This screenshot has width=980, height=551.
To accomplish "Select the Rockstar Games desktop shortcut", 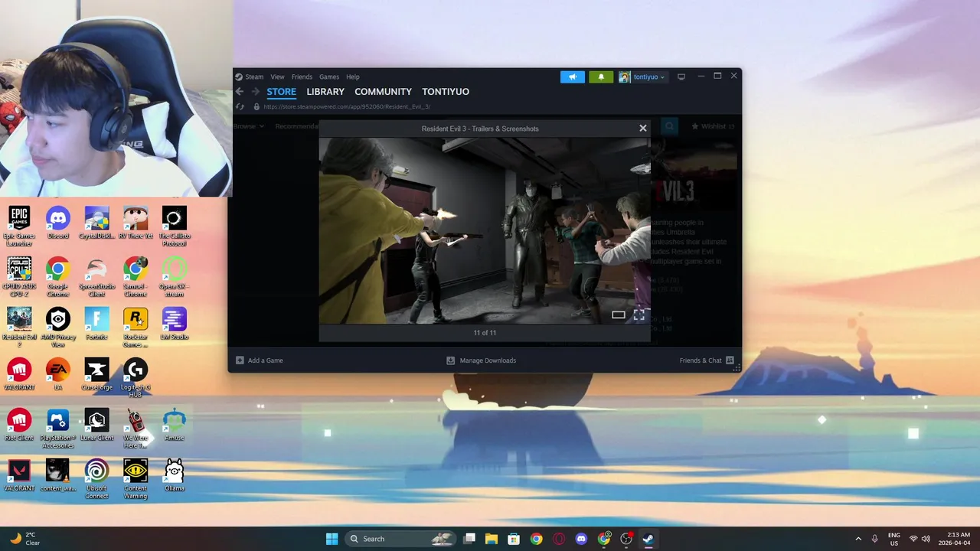I will 136,327.
